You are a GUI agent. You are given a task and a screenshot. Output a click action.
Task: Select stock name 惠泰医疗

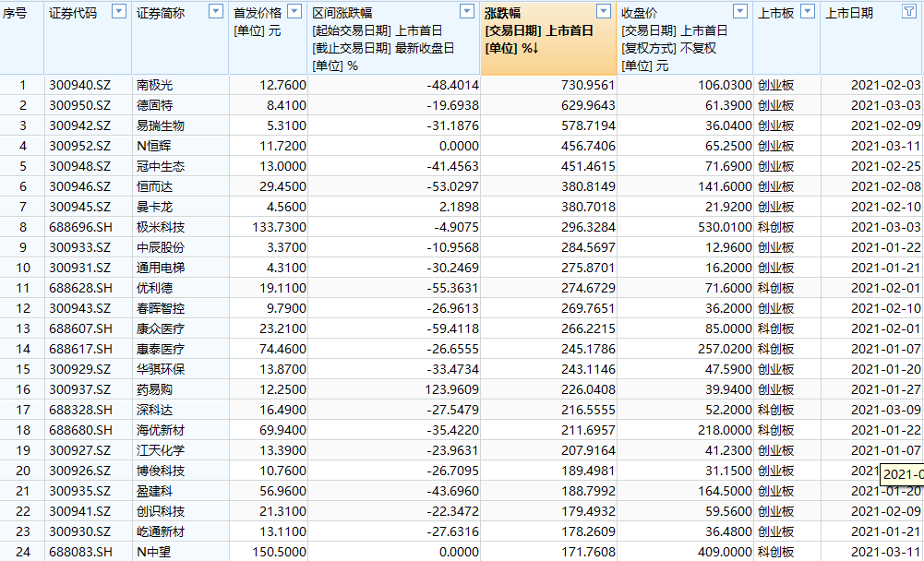(x=161, y=349)
